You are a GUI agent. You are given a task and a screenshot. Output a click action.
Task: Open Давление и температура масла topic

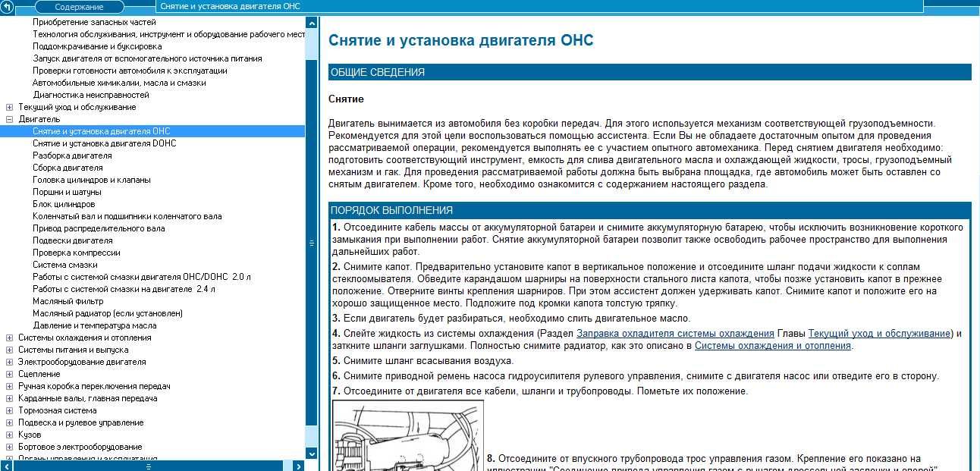pos(95,325)
